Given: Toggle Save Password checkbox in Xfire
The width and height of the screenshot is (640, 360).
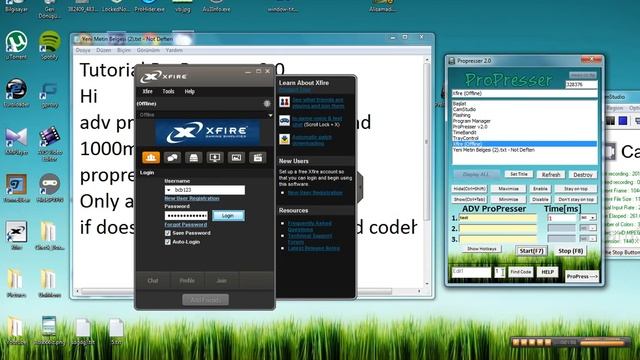Looking at the screenshot, I should click(168, 233).
